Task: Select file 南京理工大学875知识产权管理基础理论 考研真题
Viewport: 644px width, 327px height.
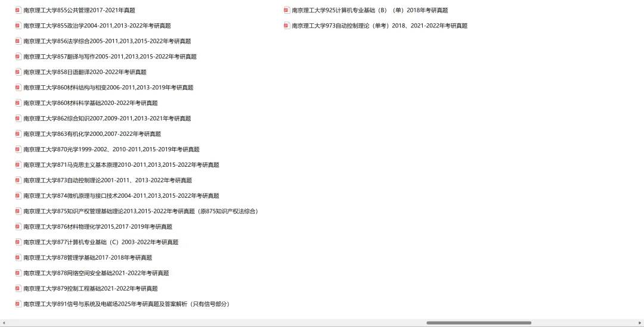Action: (142, 211)
